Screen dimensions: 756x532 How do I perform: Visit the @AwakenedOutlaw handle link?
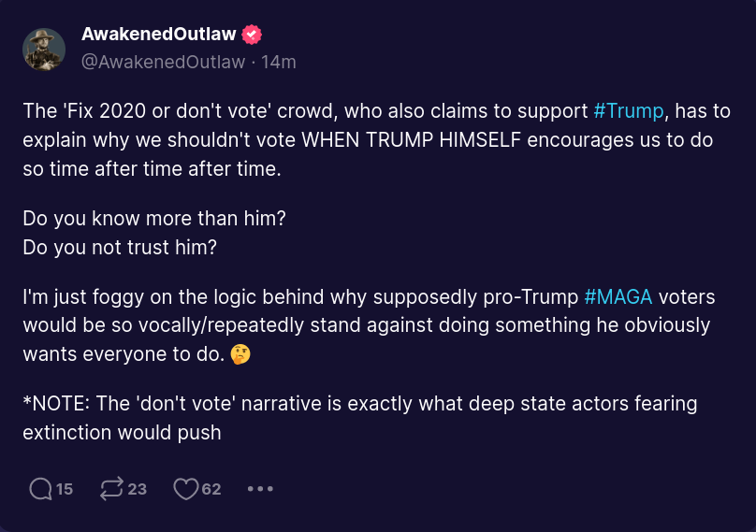[164, 62]
